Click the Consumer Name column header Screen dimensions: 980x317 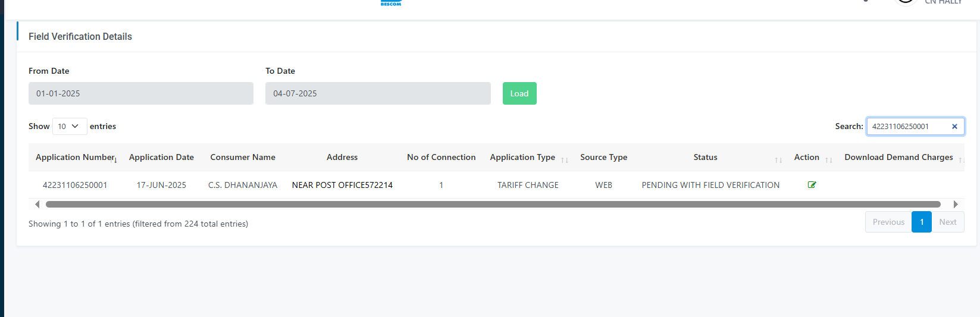[x=243, y=158]
